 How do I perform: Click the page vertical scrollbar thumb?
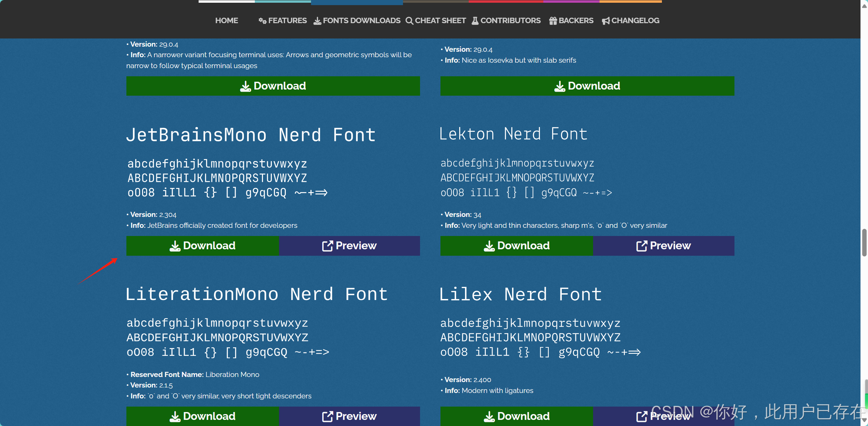(x=864, y=242)
